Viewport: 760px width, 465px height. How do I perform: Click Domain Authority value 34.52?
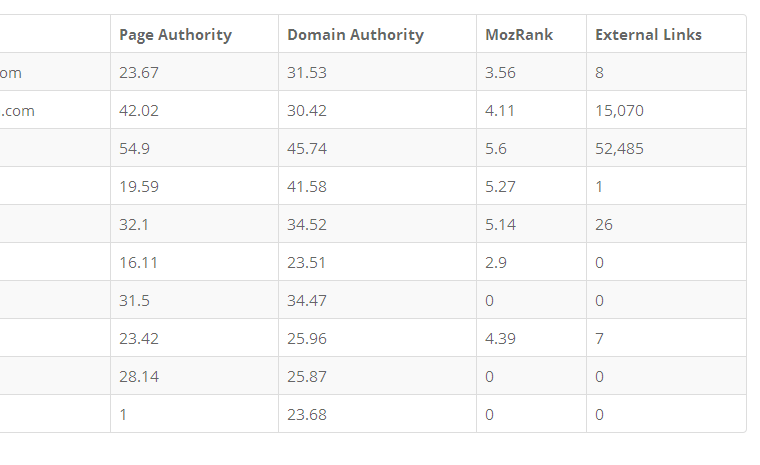[x=306, y=225]
